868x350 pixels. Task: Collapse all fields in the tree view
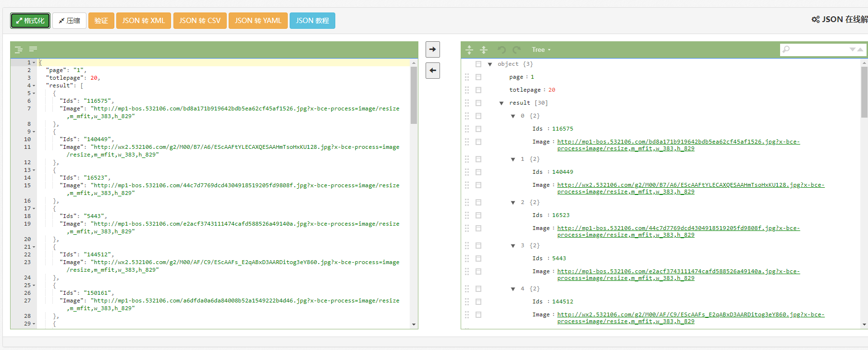484,49
